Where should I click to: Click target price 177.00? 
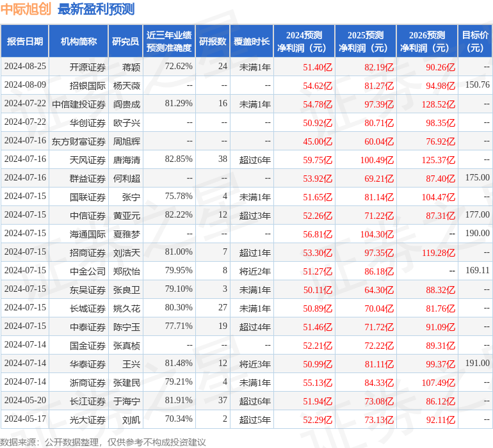[x=477, y=215]
